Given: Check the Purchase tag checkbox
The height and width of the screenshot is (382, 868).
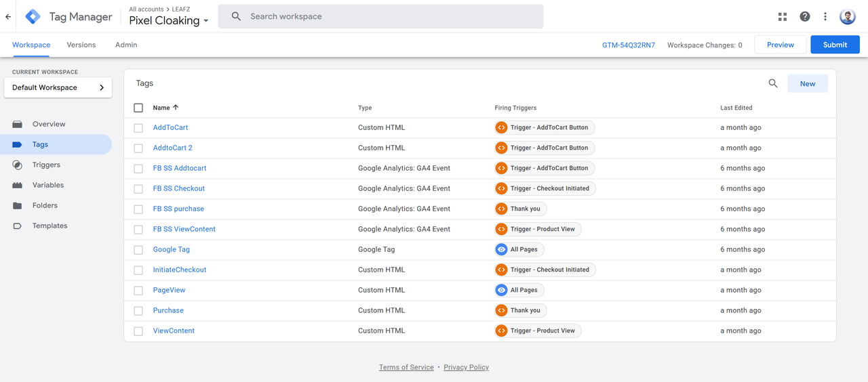Looking at the screenshot, I should coord(138,311).
